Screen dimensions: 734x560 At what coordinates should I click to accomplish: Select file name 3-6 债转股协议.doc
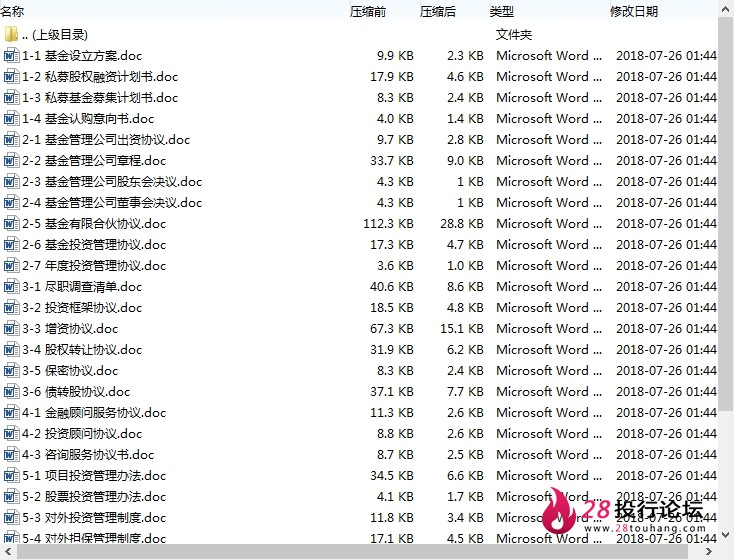[x=76, y=392]
